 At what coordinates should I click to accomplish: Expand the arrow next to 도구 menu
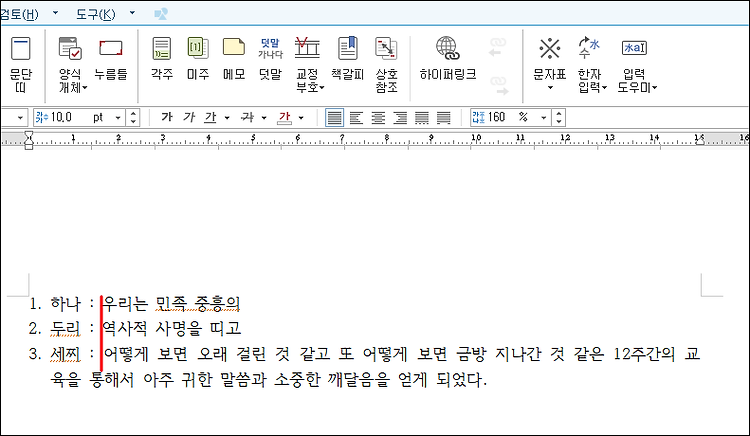tap(132, 13)
